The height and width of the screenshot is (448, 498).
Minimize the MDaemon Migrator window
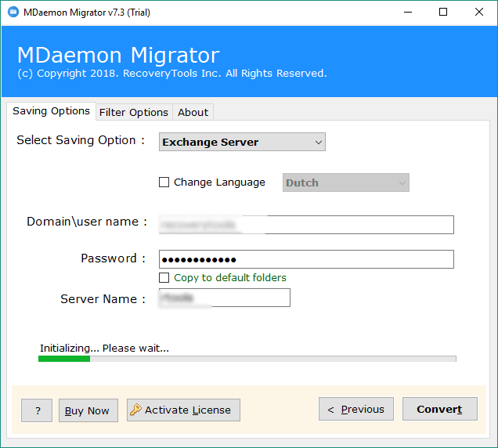(x=408, y=12)
